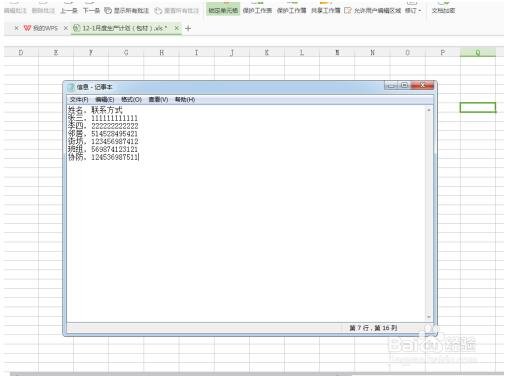Open the 格式(O) menu in Notepad
505x376 pixels.
tap(131, 99)
